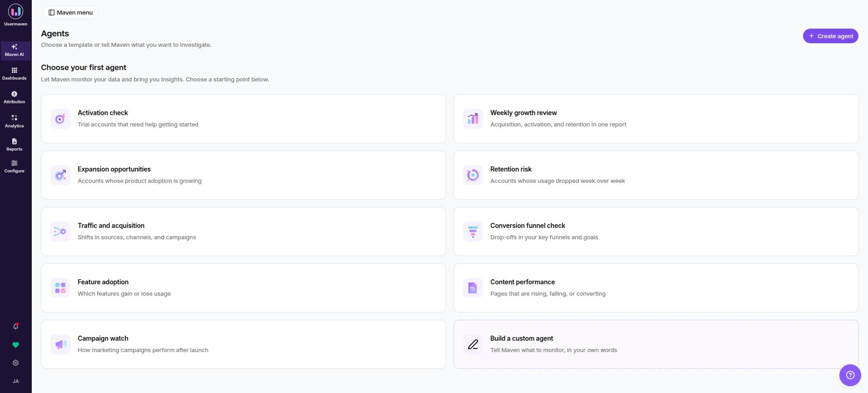Click the green heart icon
This screenshot has height=393, width=868.
coord(16,345)
